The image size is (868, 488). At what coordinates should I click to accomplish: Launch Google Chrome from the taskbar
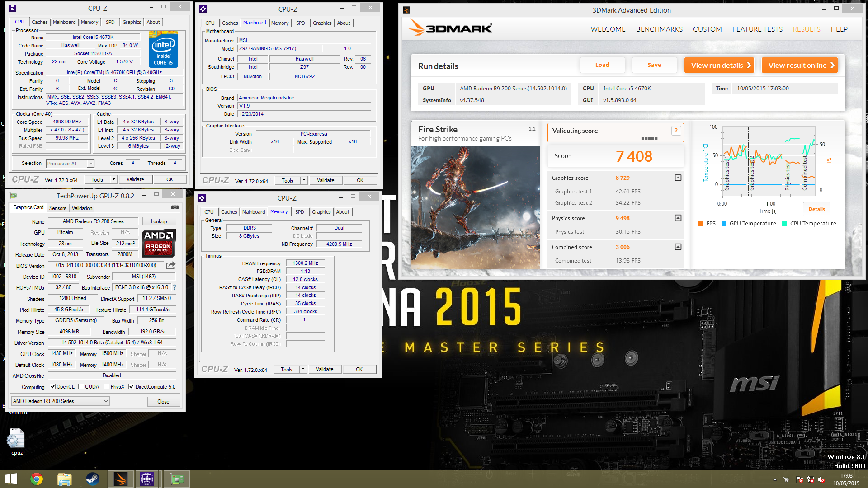(37, 479)
